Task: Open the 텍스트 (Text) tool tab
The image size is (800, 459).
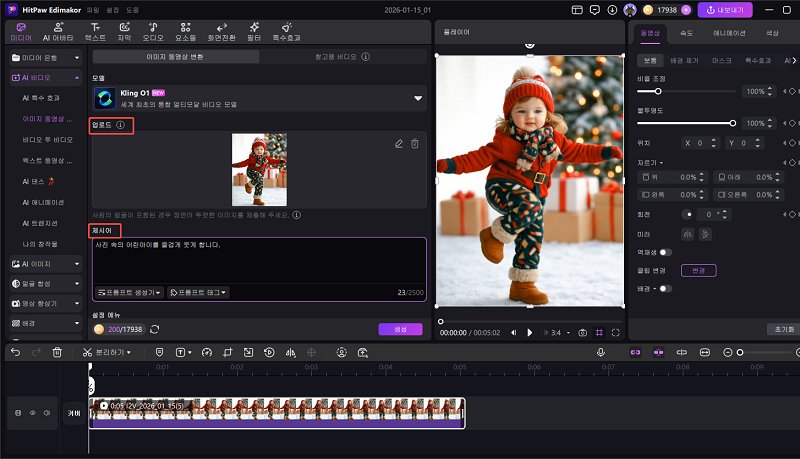Action: pyautogui.click(x=94, y=30)
